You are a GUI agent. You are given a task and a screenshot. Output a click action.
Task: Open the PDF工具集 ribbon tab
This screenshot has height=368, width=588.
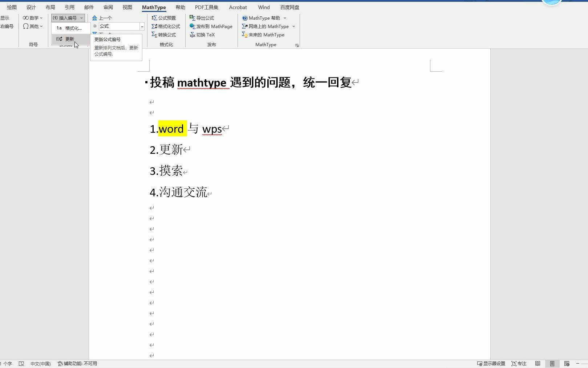pos(207,7)
